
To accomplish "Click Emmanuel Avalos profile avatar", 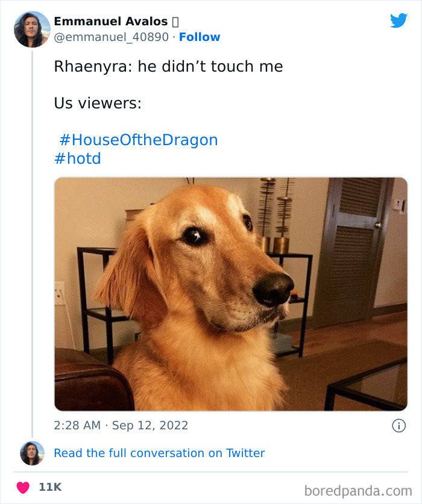I will 31,28.
